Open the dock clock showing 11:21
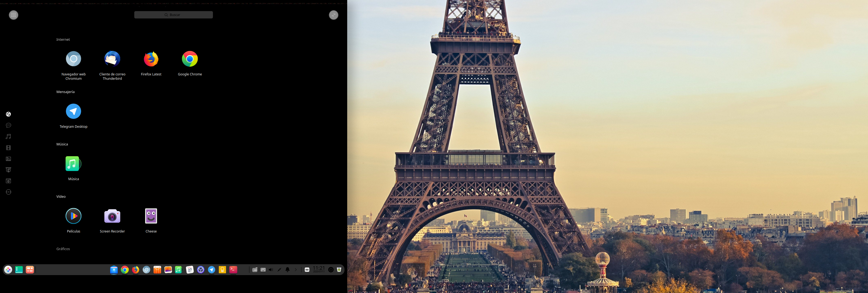 (x=319, y=269)
